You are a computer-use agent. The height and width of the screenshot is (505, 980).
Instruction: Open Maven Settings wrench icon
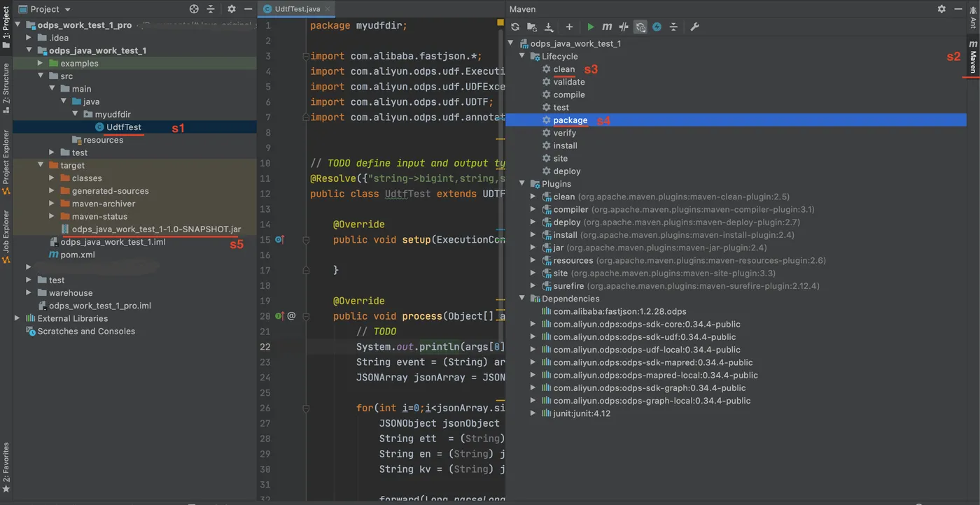(x=694, y=27)
